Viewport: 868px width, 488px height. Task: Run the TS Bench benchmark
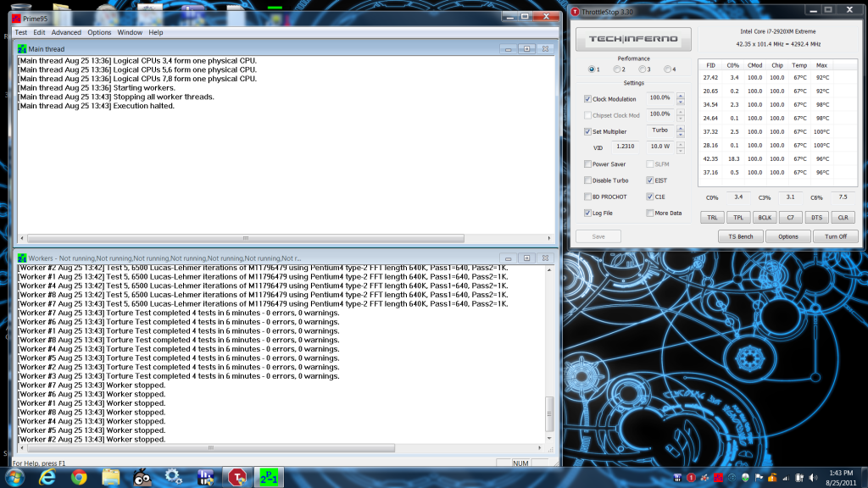pyautogui.click(x=741, y=237)
